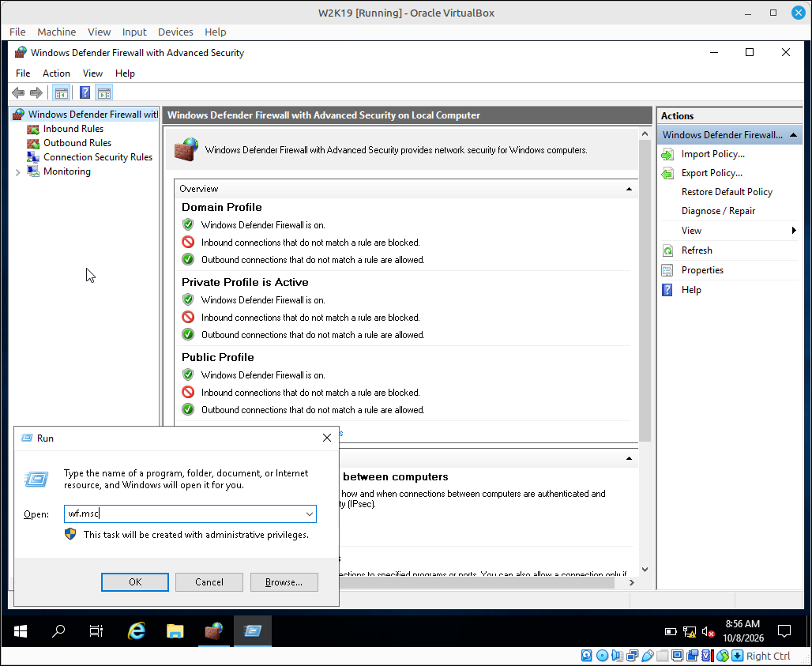Image resolution: width=812 pixels, height=666 pixels.
Task: Open File Explorer from the taskbar
Action: click(175, 630)
